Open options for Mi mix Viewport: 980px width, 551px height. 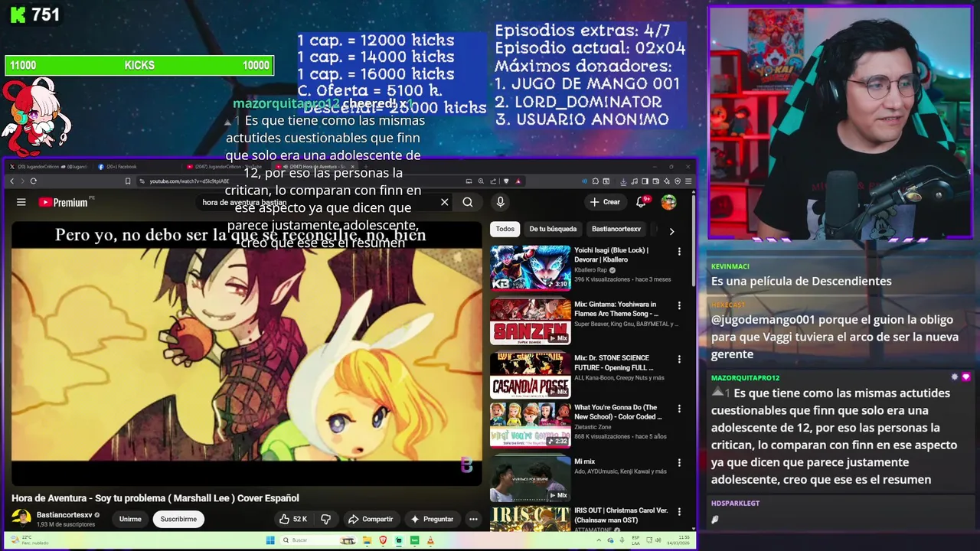pyautogui.click(x=679, y=462)
